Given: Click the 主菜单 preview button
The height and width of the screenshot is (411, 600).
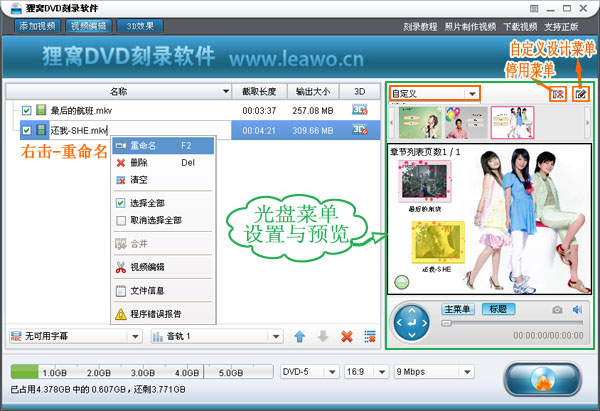Looking at the screenshot, I should [458, 309].
